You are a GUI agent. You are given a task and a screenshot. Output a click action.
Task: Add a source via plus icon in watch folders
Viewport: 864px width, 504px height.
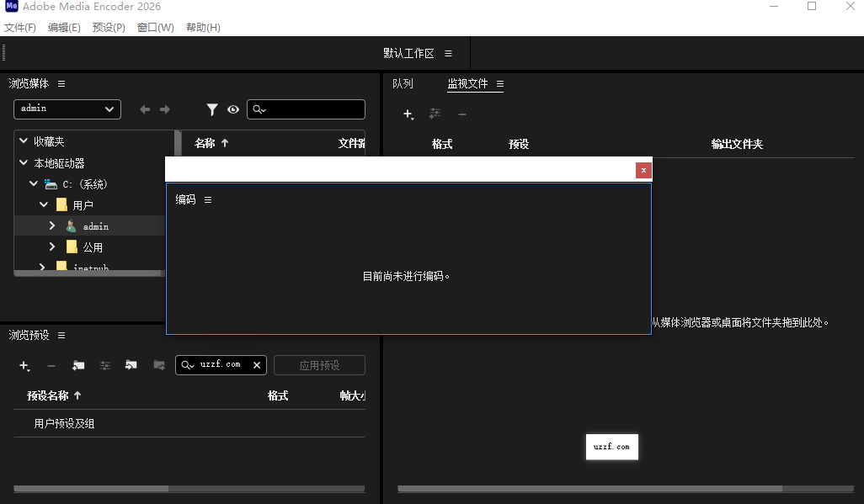pyautogui.click(x=408, y=114)
